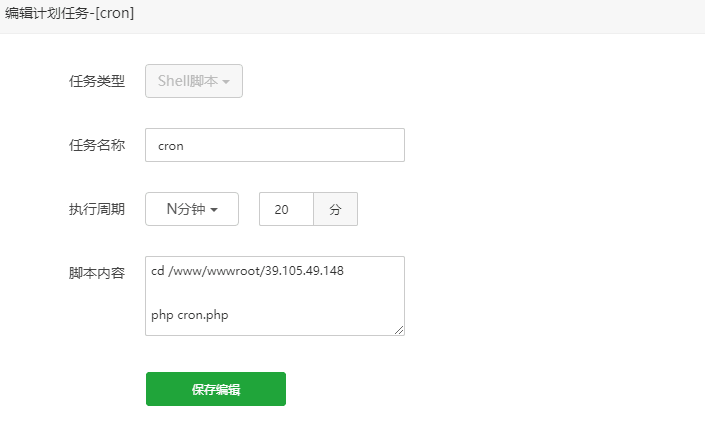Click the empty line between script commands
The height and width of the screenshot is (436, 705).
(250, 293)
